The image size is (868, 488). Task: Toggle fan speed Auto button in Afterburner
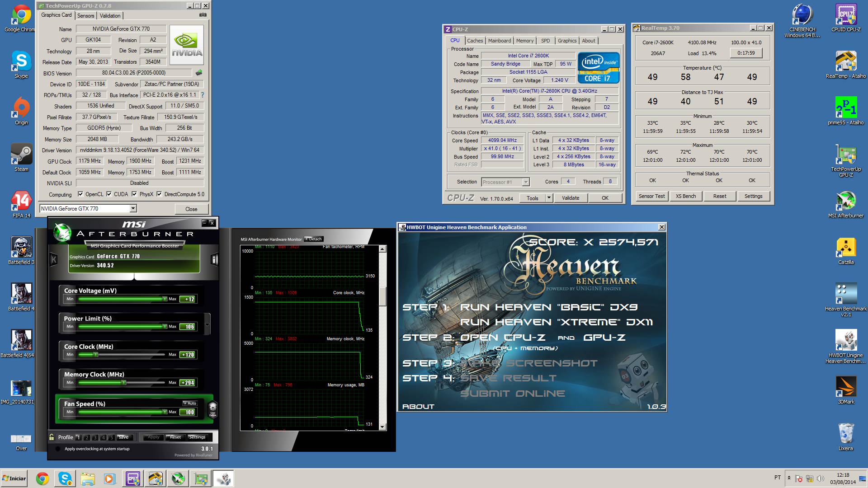click(x=190, y=404)
